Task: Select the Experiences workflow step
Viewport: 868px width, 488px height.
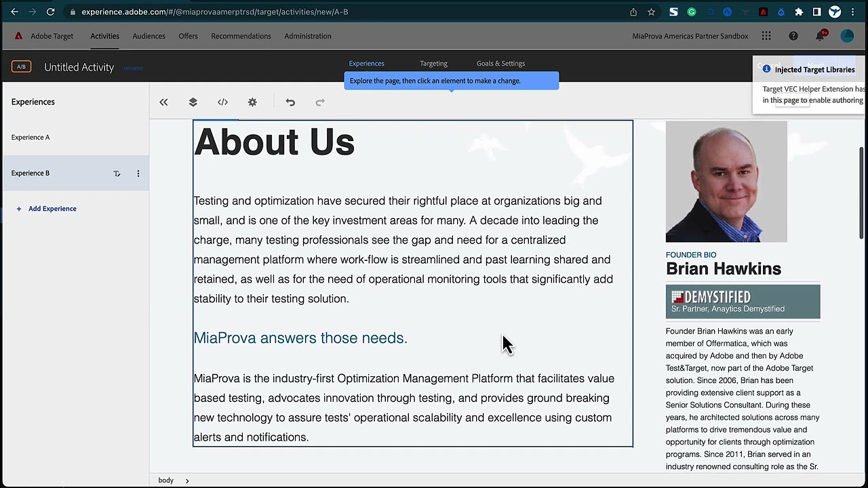Action: point(366,63)
